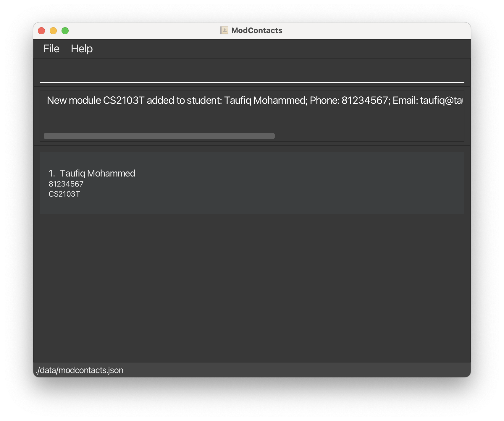
Task: Click the numbered list entry 1
Action: 52,173
